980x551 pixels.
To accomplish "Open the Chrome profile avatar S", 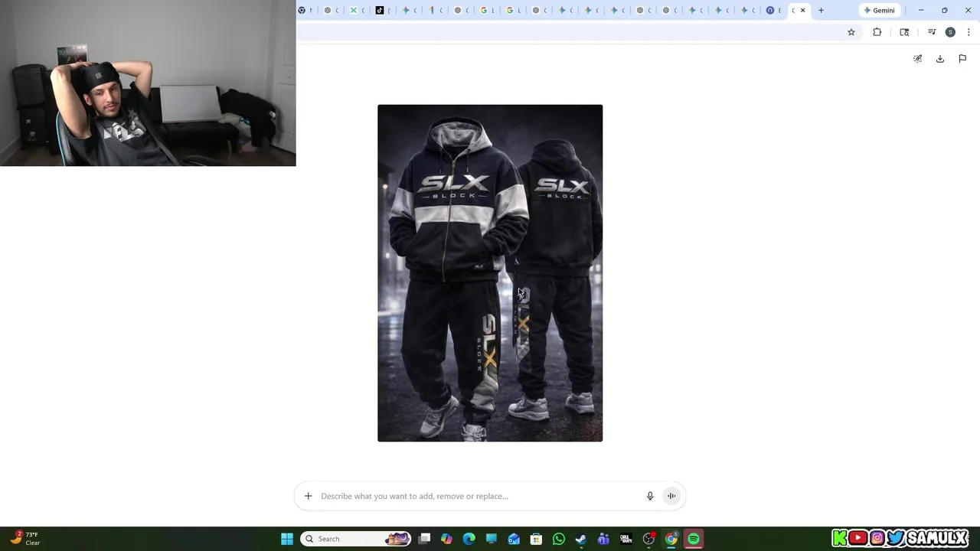I will [x=950, y=32].
